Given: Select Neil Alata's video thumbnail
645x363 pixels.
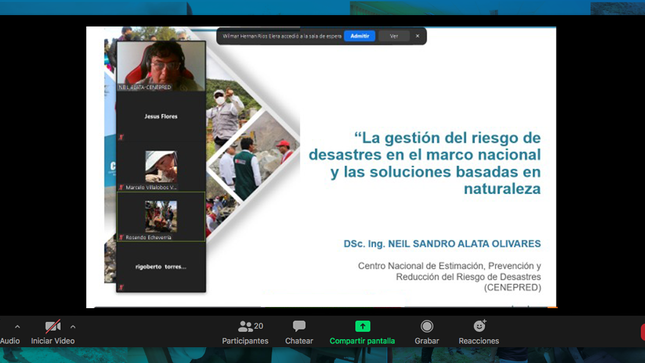Looking at the screenshot, I should [x=161, y=66].
